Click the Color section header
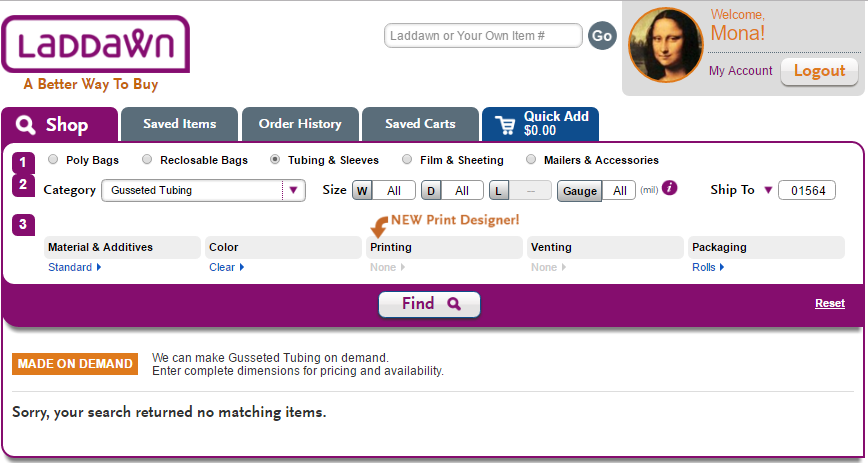Viewport: 868px width, 463px height. point(283,248)
